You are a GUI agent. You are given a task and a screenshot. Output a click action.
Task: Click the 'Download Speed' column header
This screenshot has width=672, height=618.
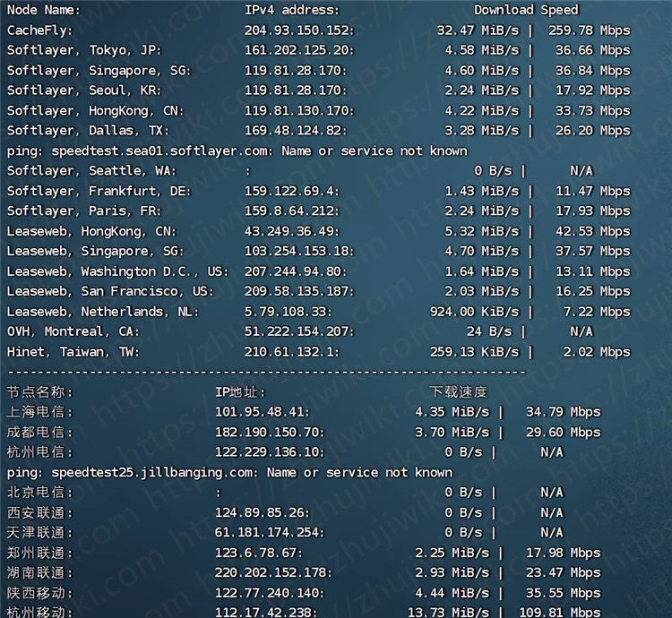(x=526, y=10)
